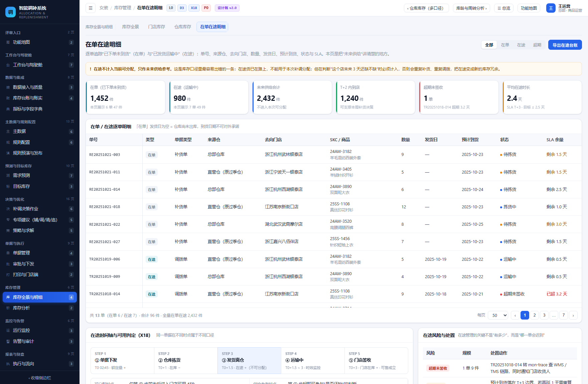Go to next page arrow
The image size is (588, 384).
coord(573,316)
